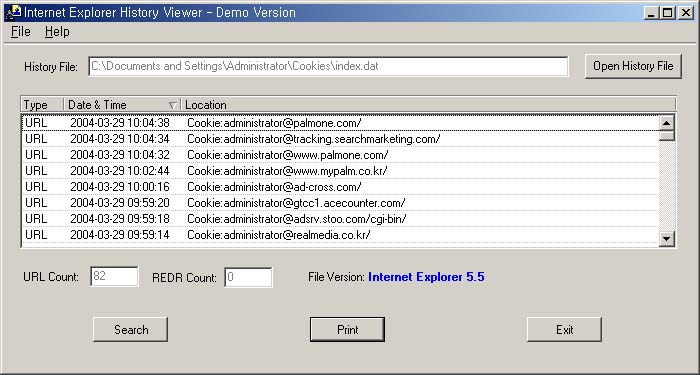Select the palmone.com cookie row at 10:04:38
700x375 pixels.
pyautogui.click(x=340, y=123)
